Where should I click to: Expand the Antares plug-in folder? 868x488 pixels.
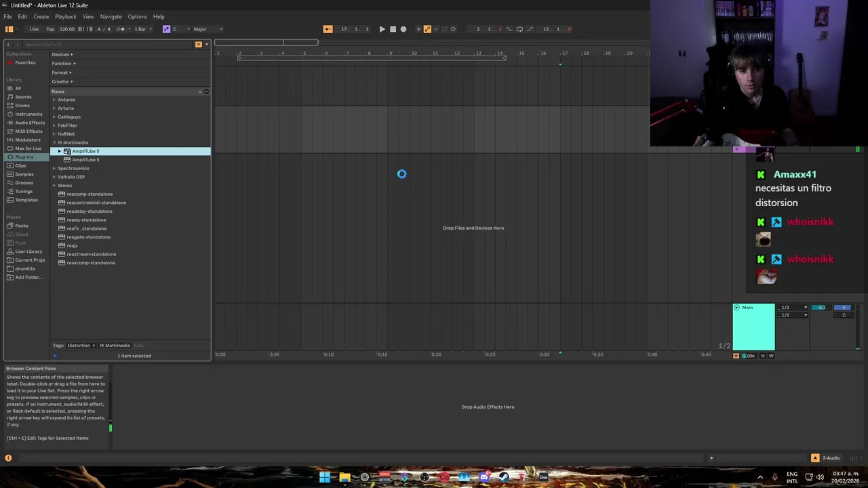tap(54, 100)
